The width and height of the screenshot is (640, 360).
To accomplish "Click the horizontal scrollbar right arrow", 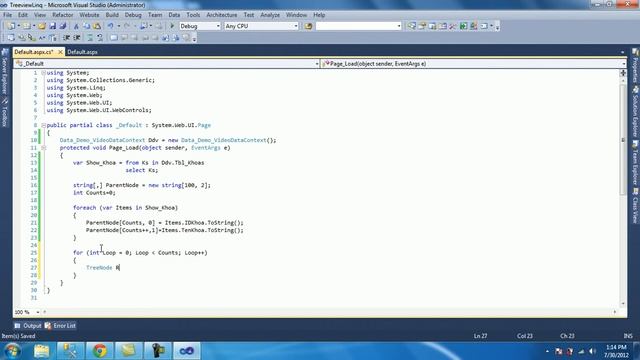I will pyautogui.click(x=615, y=312).
